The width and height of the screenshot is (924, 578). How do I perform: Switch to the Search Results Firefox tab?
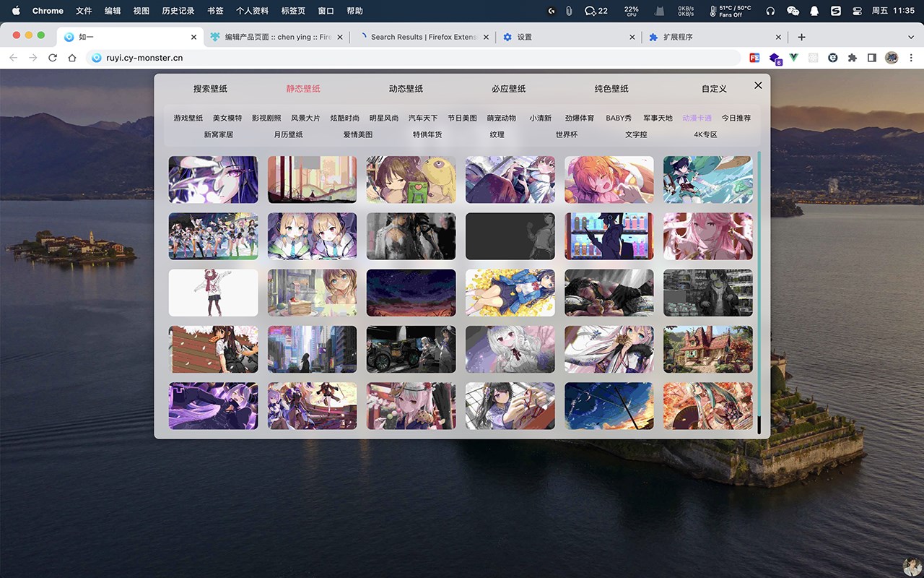tap(422, 37)
